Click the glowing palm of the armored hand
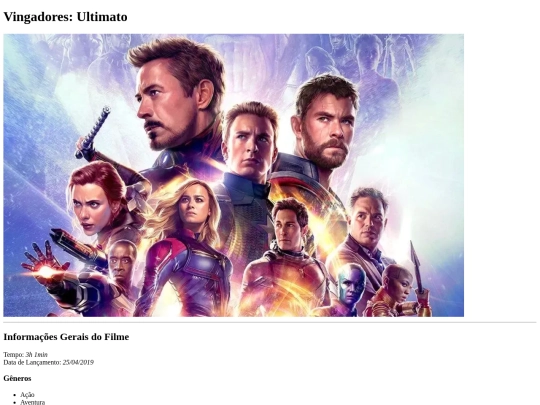Screen dimensions: 540x405 [46, 272]
